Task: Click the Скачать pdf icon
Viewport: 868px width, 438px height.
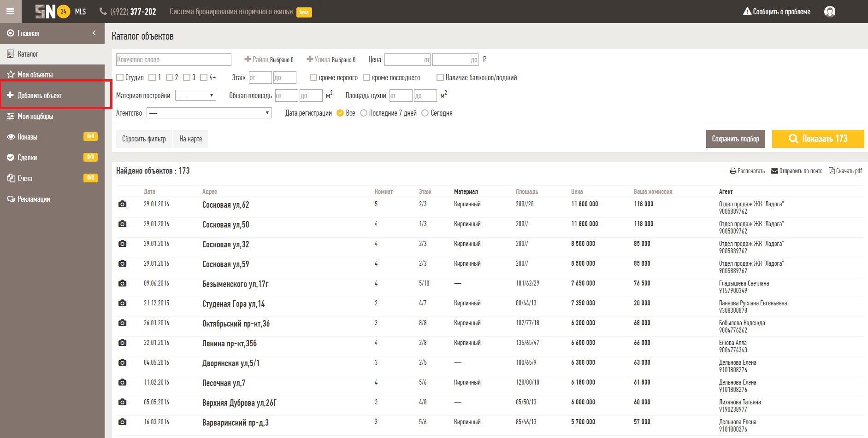Action: [832, 171]
